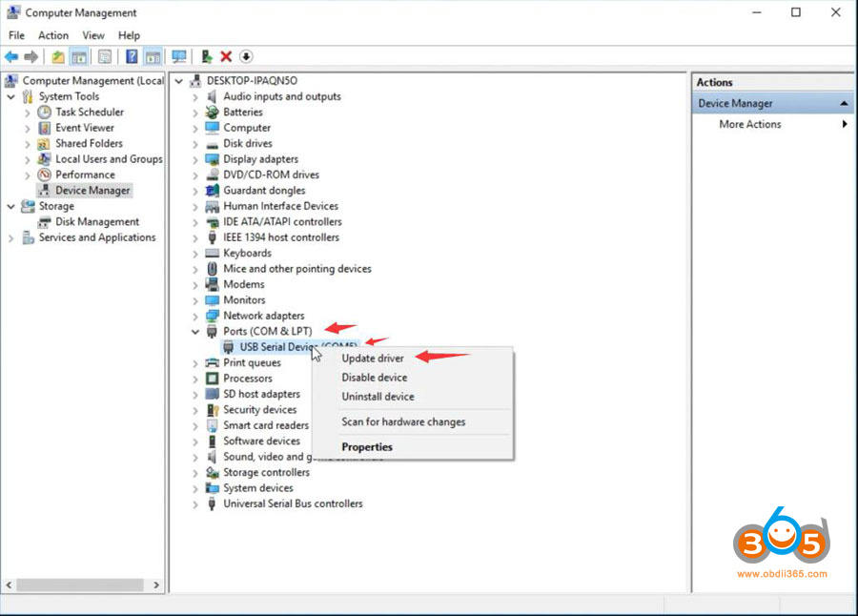Click the Up one level folder icon
858x616 pixels.
click(58, 57)
